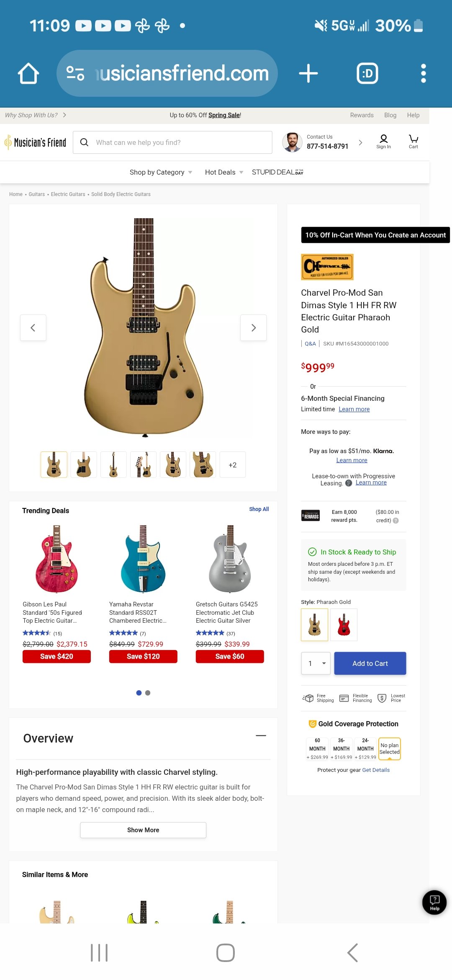Choose the 36-month coverage plan
Viewport: 452px width, 980px height.
click(341, 748)
